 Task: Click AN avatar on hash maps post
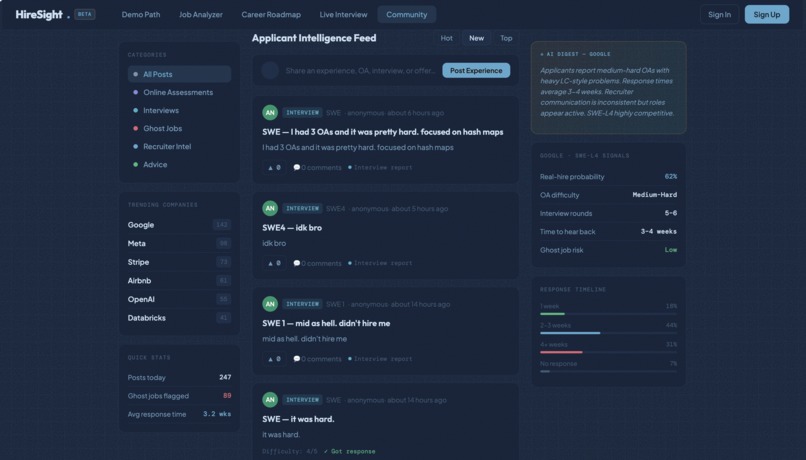270,113
